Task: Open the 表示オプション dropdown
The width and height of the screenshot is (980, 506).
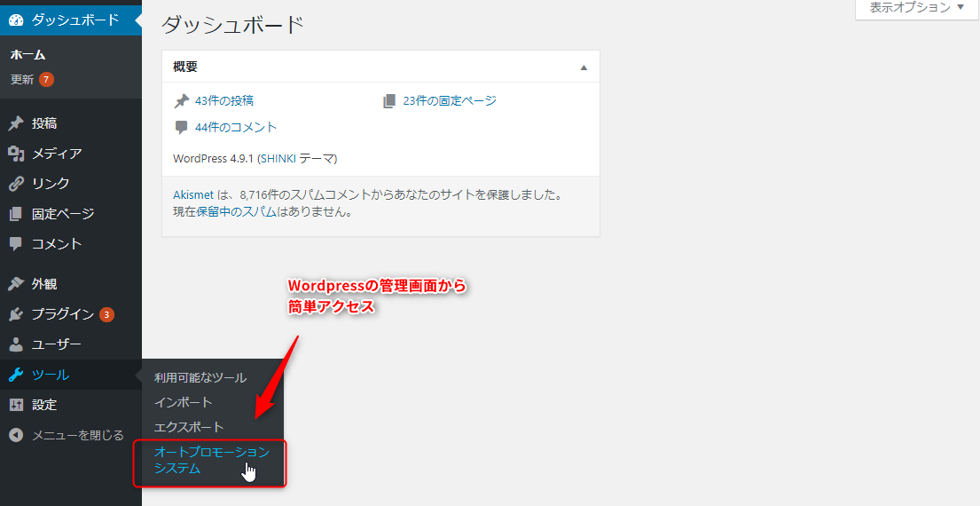Action: tap(917, 8)
